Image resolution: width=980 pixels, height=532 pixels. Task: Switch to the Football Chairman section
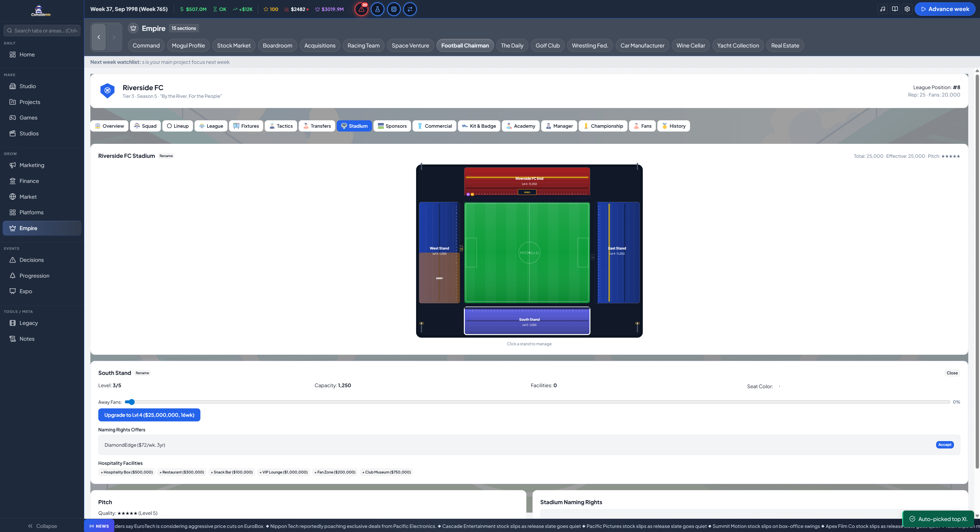point(465,46)
